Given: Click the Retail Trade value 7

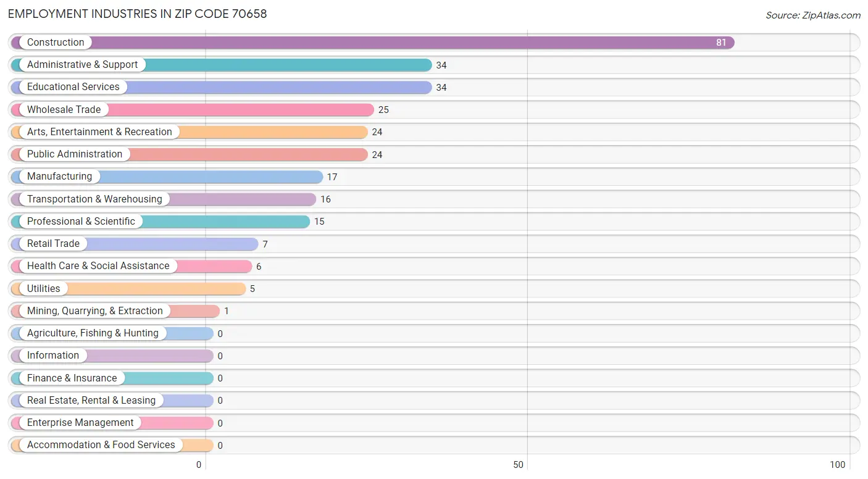Looking at the screenshot, I should point(265,244).
